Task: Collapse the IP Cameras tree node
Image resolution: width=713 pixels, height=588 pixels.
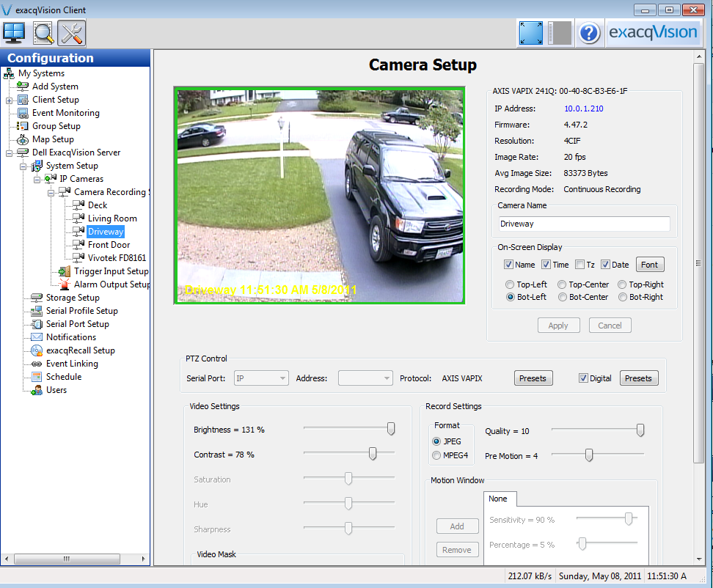Action: click(37, 180)
